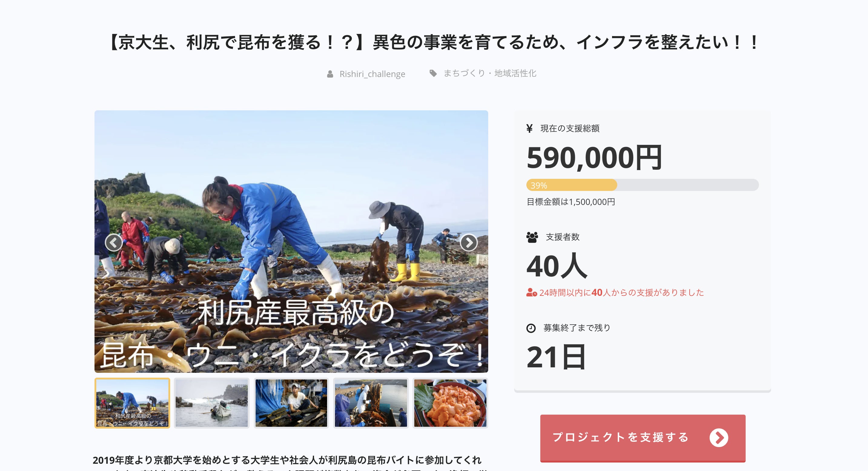Select the man sorting kelp thumbnail
Image resolution: width=868 pixels, height=471 pixels.
pyautogui.click(x=291, y=403)
